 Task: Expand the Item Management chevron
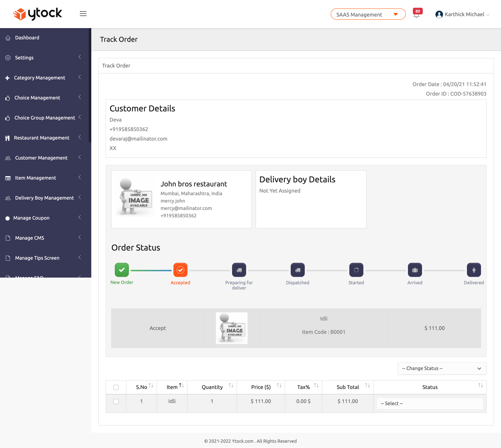click(x=80, y=177)
